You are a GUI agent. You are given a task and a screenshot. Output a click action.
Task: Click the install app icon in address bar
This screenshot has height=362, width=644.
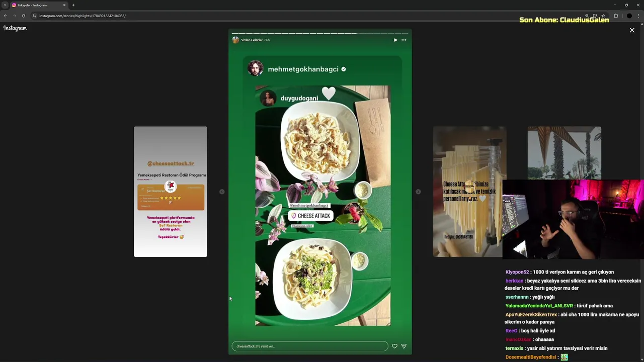(595, 16)
